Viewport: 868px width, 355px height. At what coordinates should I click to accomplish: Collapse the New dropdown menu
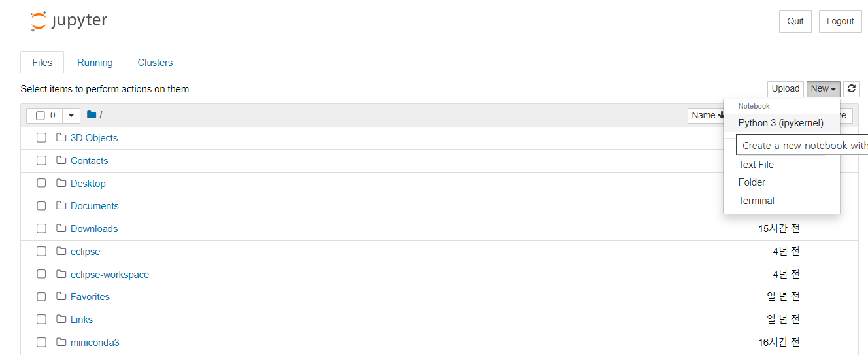point(823,89)
